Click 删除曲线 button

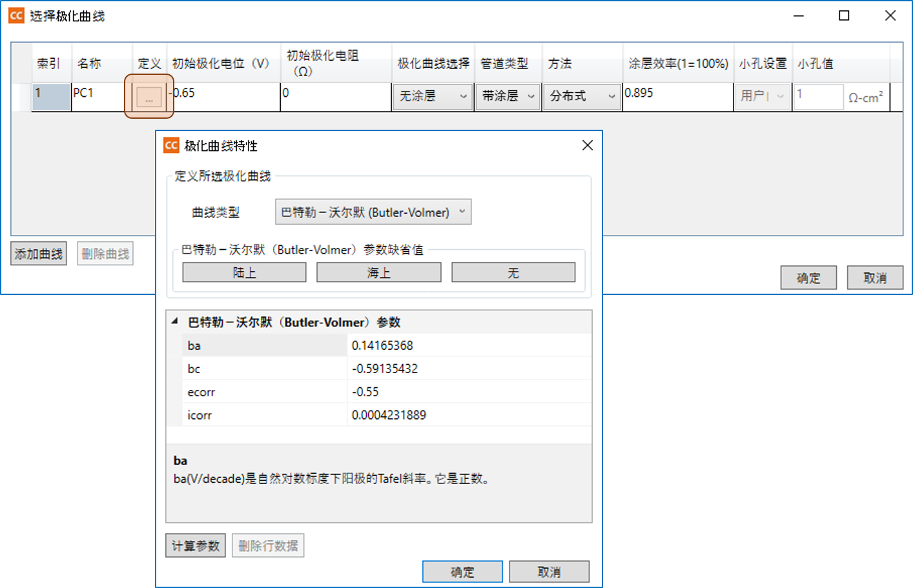(105, 254)
